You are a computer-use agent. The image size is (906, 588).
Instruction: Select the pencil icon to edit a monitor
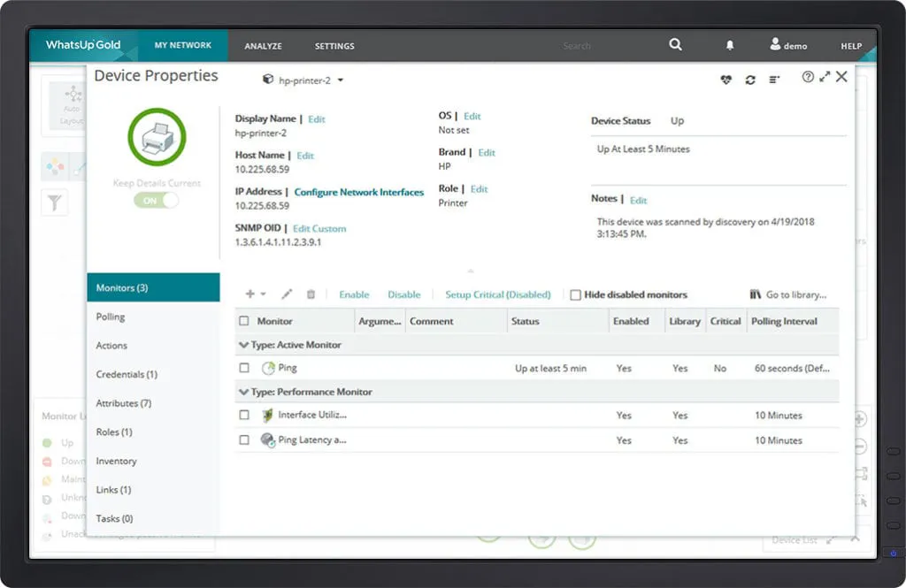285,294
